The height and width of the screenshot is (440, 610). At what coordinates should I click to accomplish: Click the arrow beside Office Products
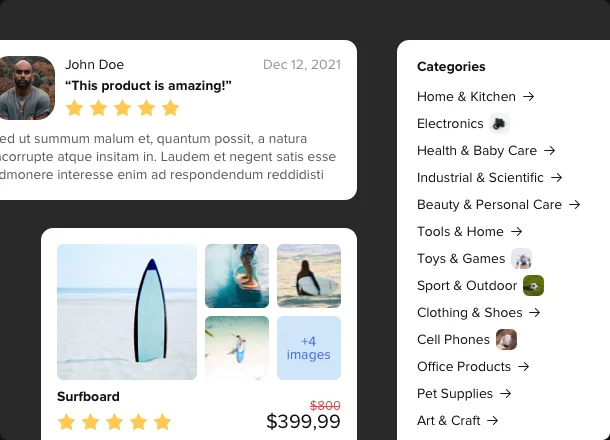point(523,366)
